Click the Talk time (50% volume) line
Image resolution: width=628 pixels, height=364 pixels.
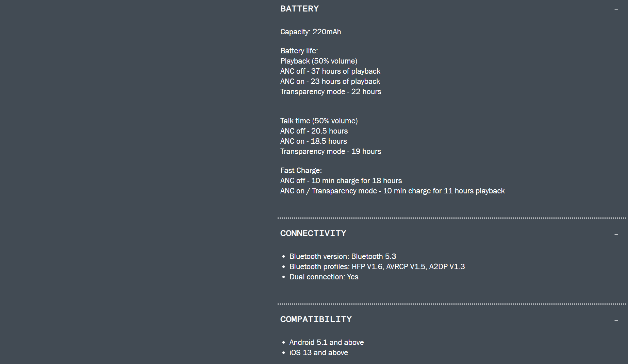coord(319,121)
